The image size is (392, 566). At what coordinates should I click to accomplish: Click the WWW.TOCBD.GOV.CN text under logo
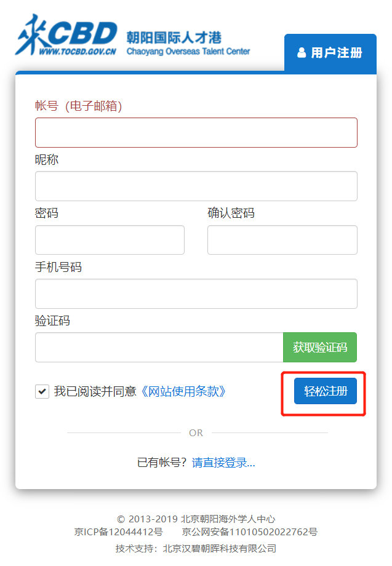pos(78,52)
